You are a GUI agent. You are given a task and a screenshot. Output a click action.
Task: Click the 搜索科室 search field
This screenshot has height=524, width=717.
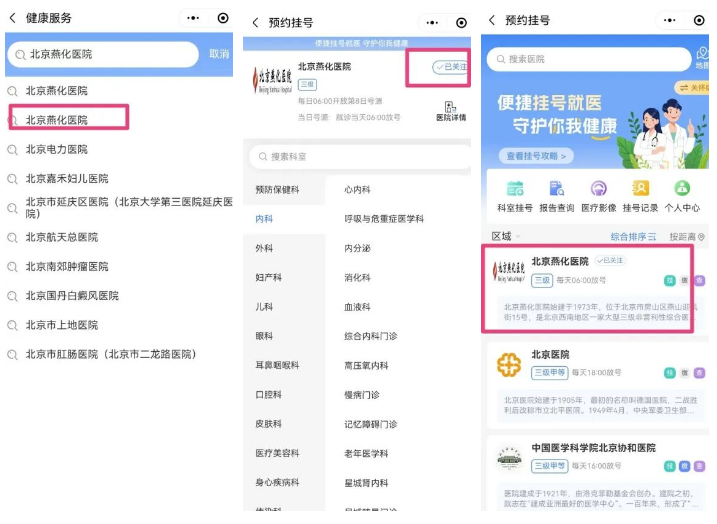click(x=357, y=157)
